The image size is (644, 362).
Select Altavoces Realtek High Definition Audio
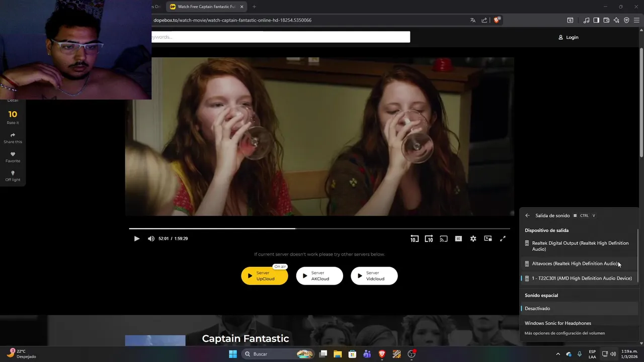click(579, 263)
